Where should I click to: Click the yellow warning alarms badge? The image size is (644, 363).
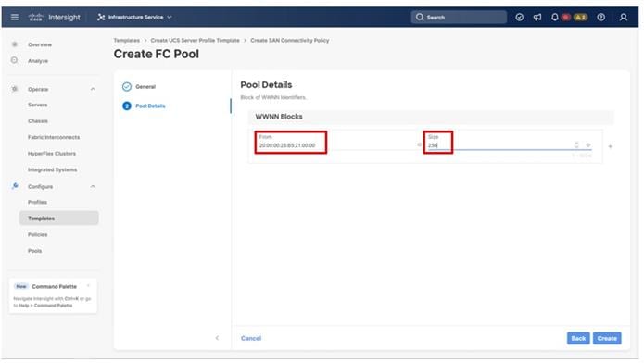click(580, 17)
